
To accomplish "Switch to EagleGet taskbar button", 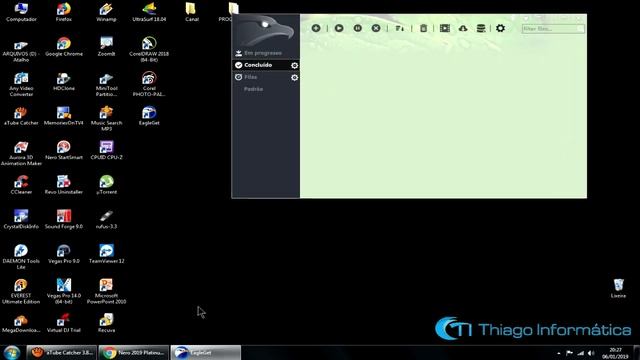I will point(206,353).
